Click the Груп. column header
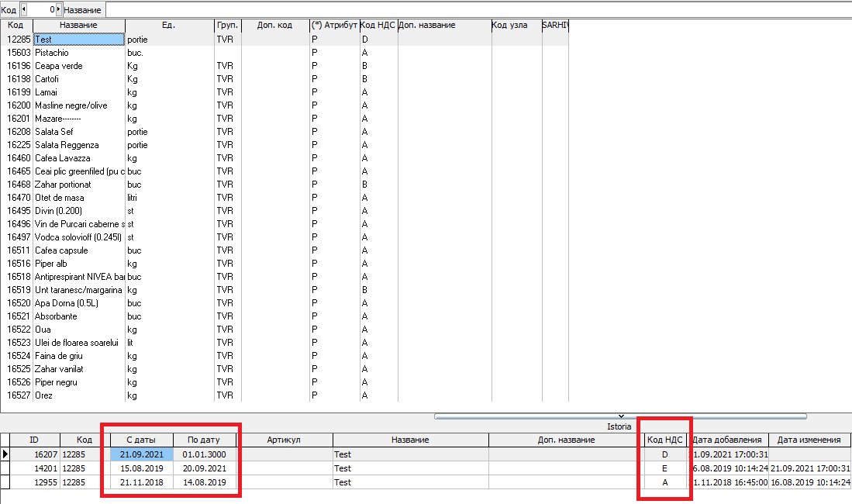This screenshot has width=852, height=504. click(x=228, y=25)
